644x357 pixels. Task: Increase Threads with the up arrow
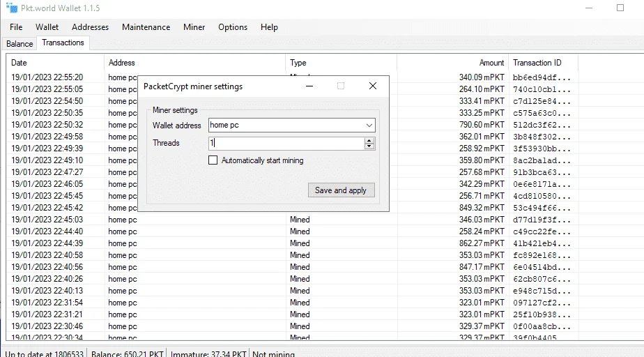(x=369, y=140)
